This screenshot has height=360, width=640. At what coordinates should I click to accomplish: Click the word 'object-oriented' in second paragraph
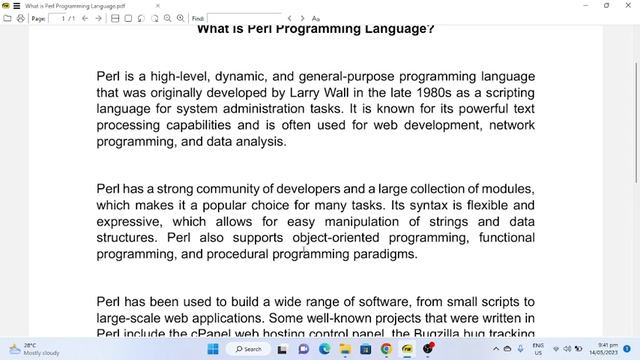[x=336, y=238]
